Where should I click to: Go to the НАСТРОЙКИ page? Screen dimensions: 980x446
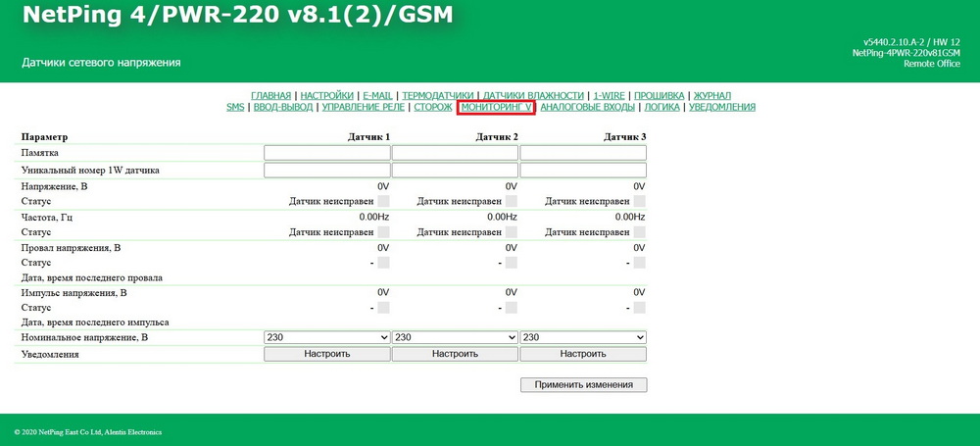(x=326, y=95)
